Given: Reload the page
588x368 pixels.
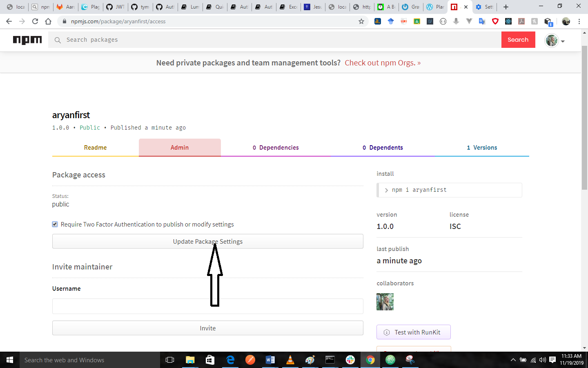Looking at the screenshot, I should pos(35,21).
